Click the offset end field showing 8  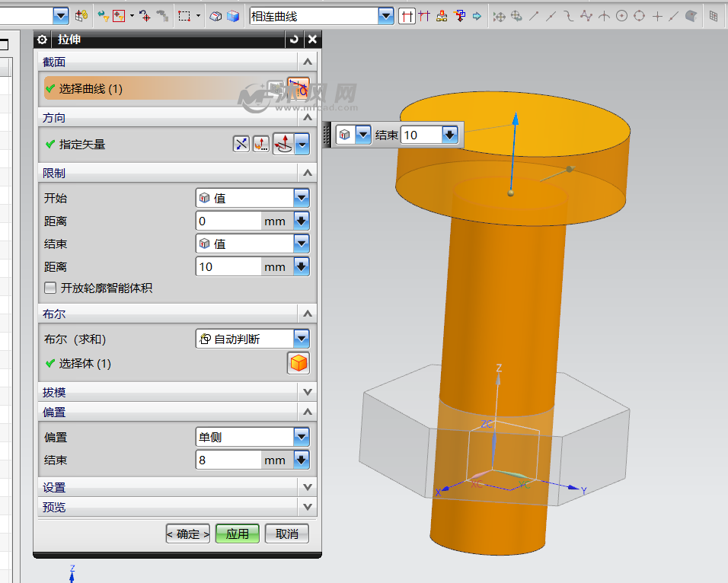(x=228, y=460)
